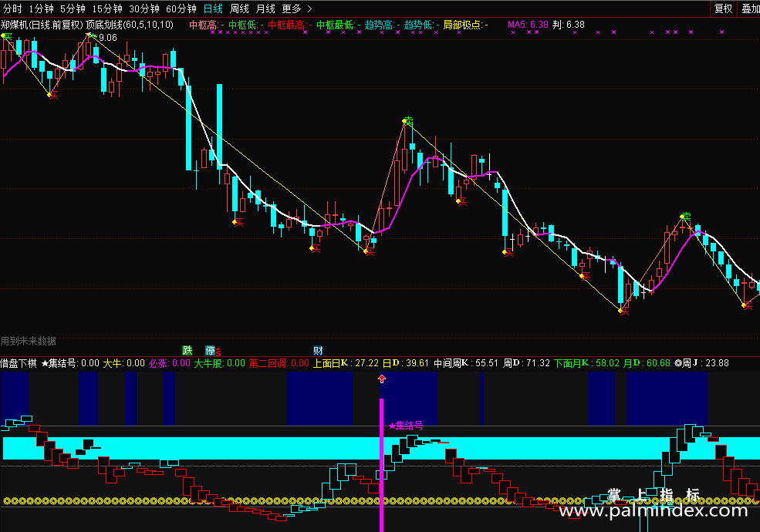The image size is (760, 532).
Task: Click the 趋势低 indicator value
Action: tap(422, 25)
